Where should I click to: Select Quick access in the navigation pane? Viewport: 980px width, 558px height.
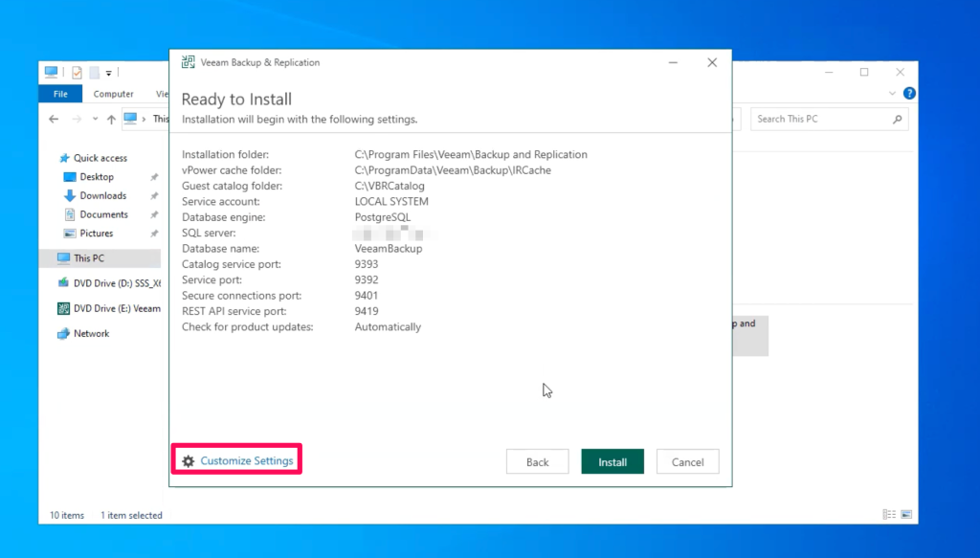[100, 158]
